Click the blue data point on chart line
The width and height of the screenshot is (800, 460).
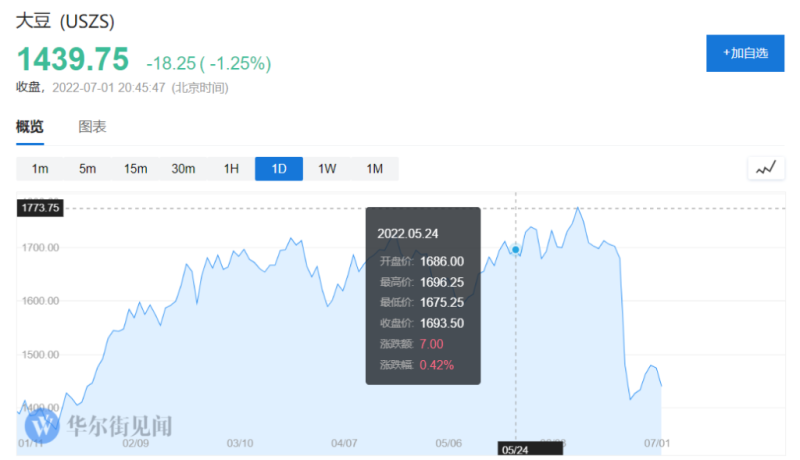[515, 249]
